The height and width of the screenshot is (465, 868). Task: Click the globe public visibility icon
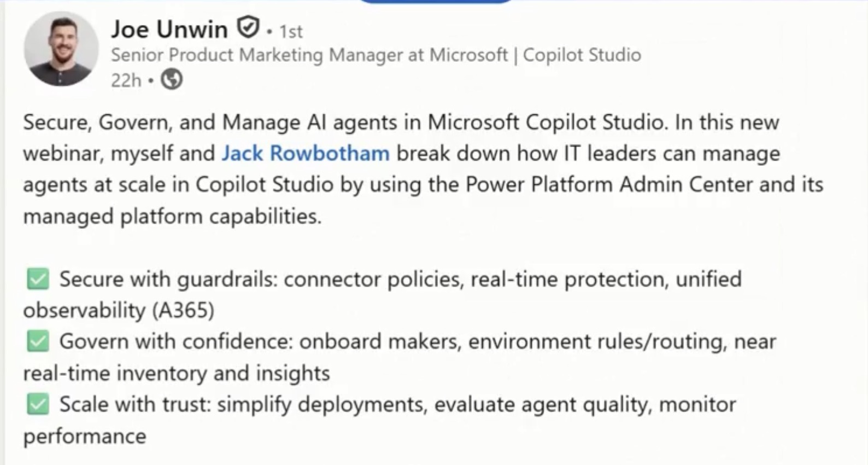tap(172, 80)
